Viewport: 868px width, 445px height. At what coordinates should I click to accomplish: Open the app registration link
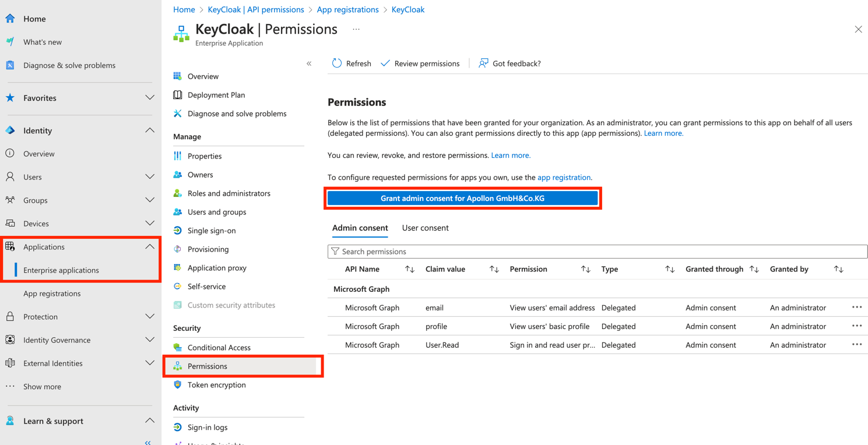(x=564, y=178)
